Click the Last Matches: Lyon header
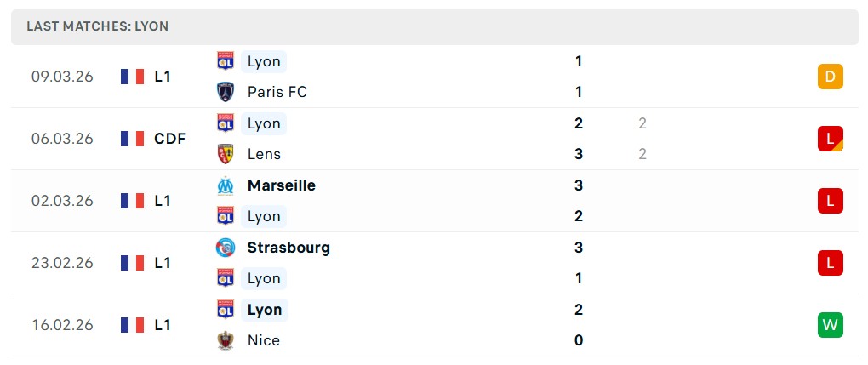This screenshot has height=365, width=868. 98,26
